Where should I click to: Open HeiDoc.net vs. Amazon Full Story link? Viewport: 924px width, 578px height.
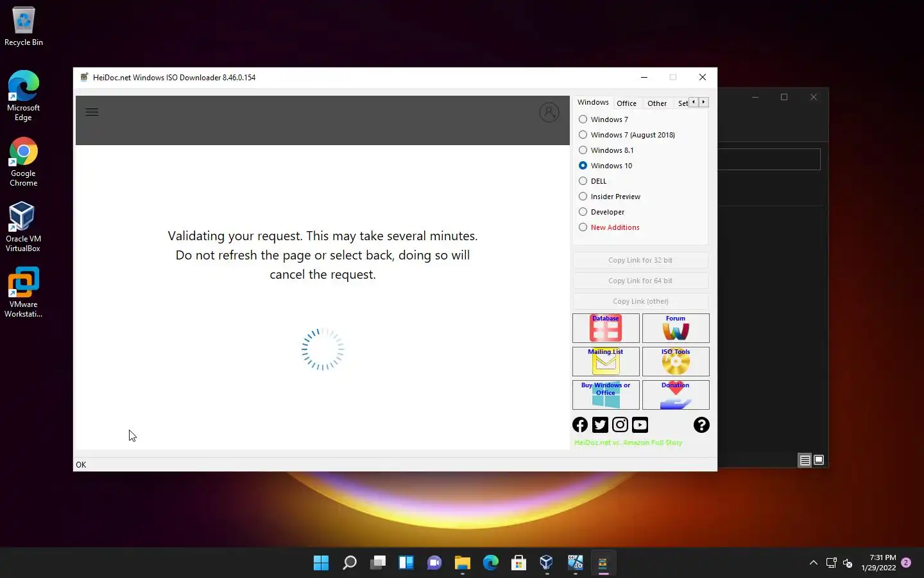(628, 442)
